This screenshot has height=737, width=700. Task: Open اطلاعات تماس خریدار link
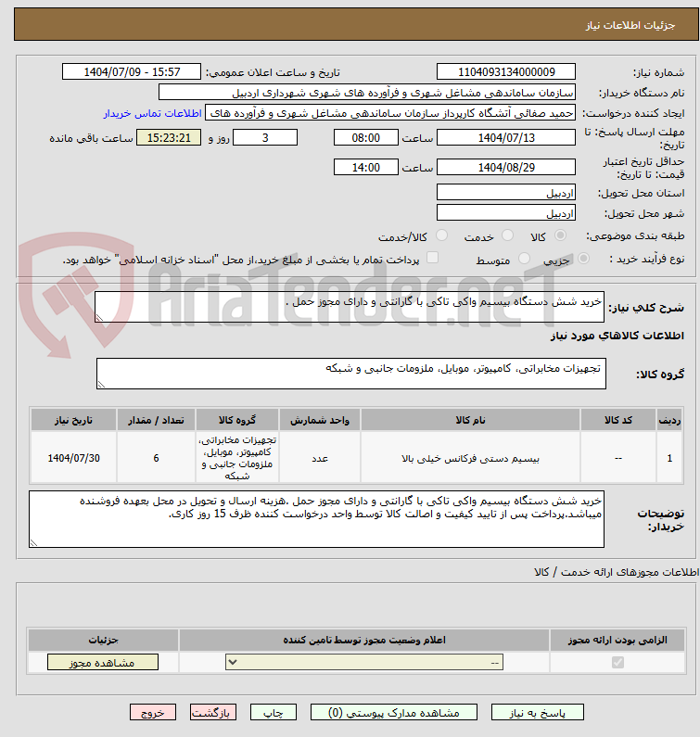tap(152, 113)
